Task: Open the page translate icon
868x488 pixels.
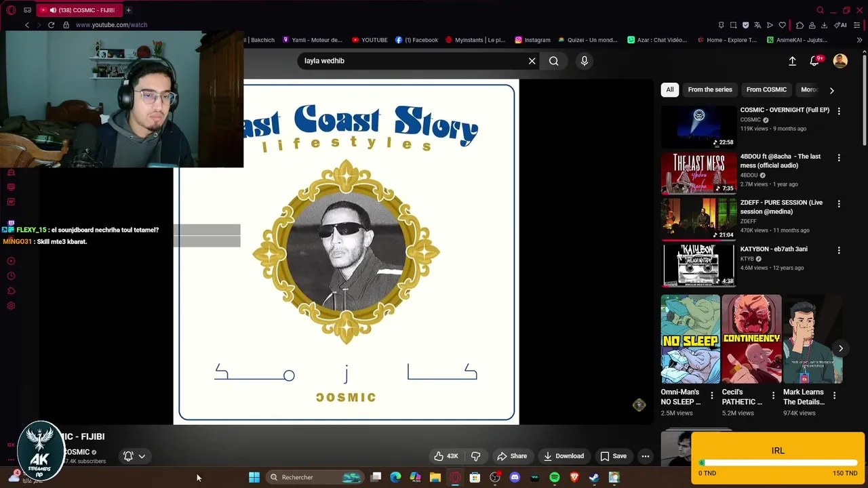Action: pyautogui.click(x=757, y=25)
